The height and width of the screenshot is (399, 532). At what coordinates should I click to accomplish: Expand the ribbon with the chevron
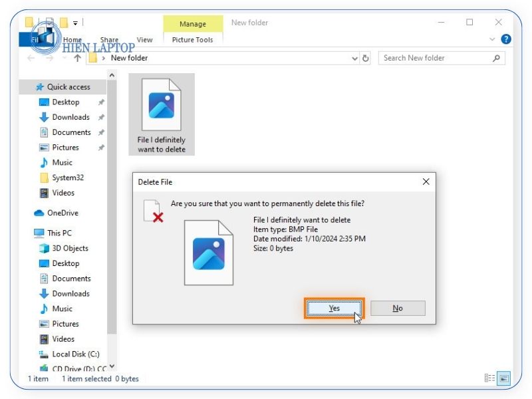pos(492,39)
